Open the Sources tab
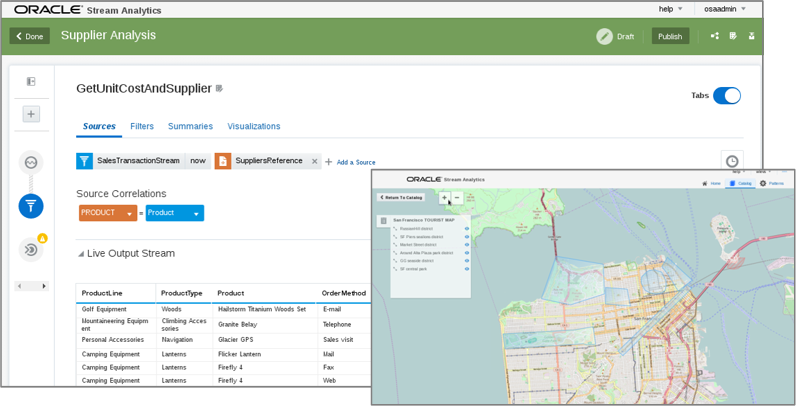The height and width of the screenshot is (410, 800). click(x=99, y=126)
